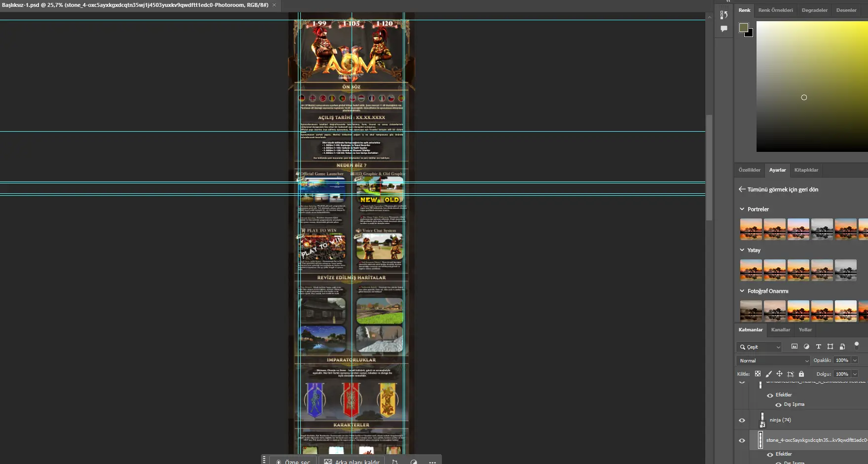Image resolution: width=868 pixels, height=464 pixels.
Task: Open the Normal blend mode dropdown
Action: pyautogui.click(x=773, y=360)
